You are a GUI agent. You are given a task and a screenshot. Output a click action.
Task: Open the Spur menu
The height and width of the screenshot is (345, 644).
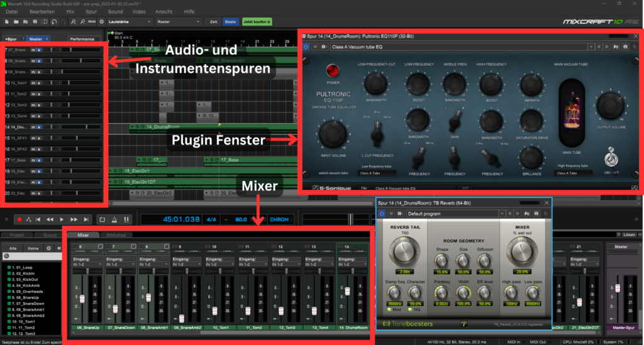click(91, 11)
